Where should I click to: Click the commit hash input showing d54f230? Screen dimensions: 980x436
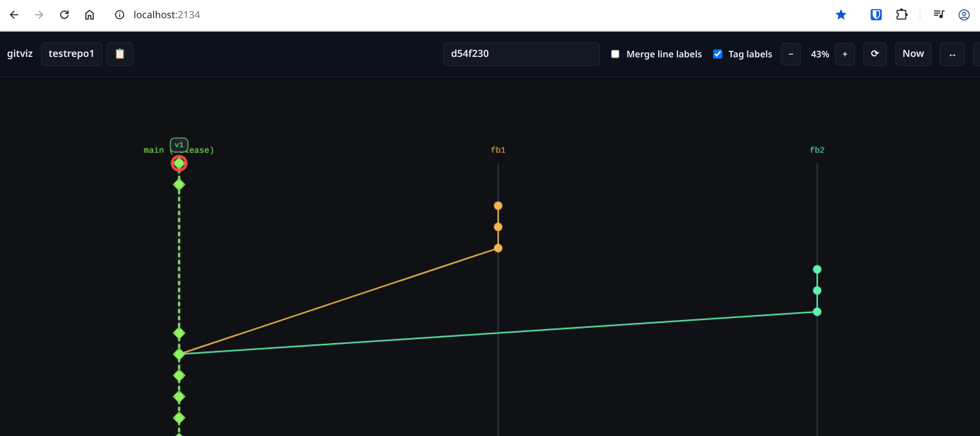coord(521,54)
